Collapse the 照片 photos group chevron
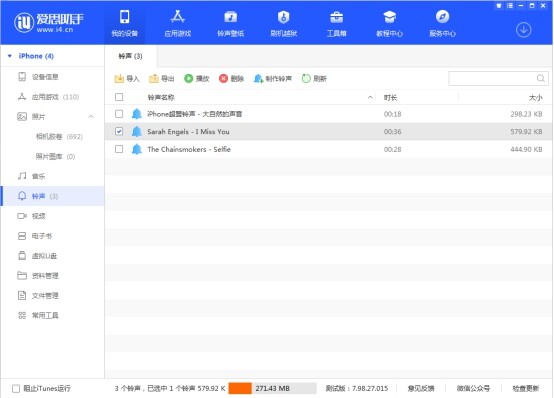Viewport: 554px width, 398px height. tap(91, 116)
